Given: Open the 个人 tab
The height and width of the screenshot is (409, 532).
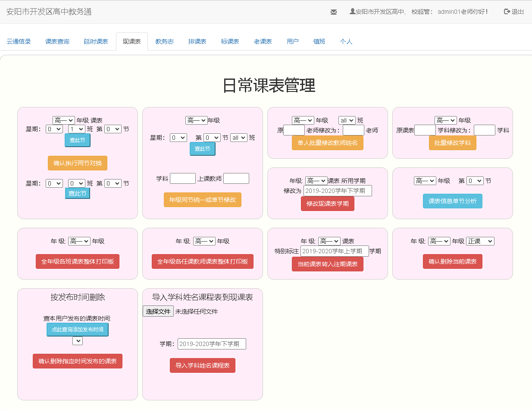Looking at the screenshot, I should [x=346, y=41].
